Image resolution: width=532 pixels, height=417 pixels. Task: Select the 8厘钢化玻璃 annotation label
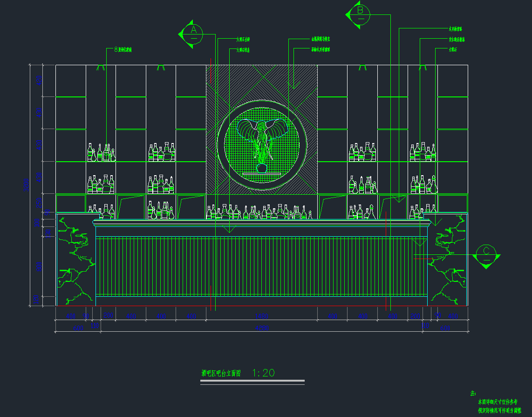pyautogui.click(x=123, y=49)
